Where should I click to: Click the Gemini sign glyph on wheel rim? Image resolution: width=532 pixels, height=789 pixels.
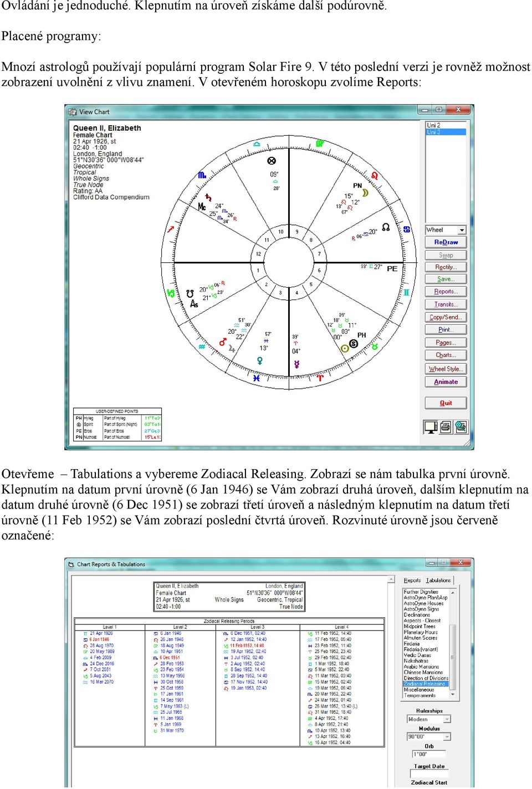click(x=406, y=292)
